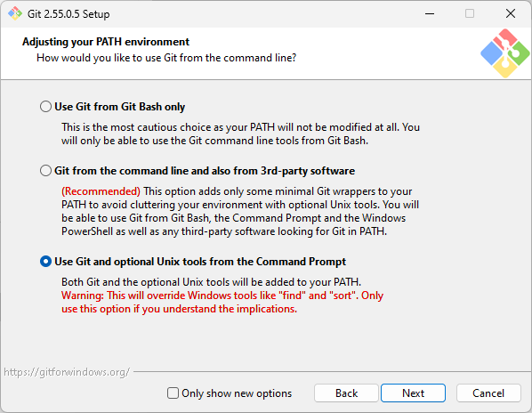Cancel the Git installation

[488, 393]
